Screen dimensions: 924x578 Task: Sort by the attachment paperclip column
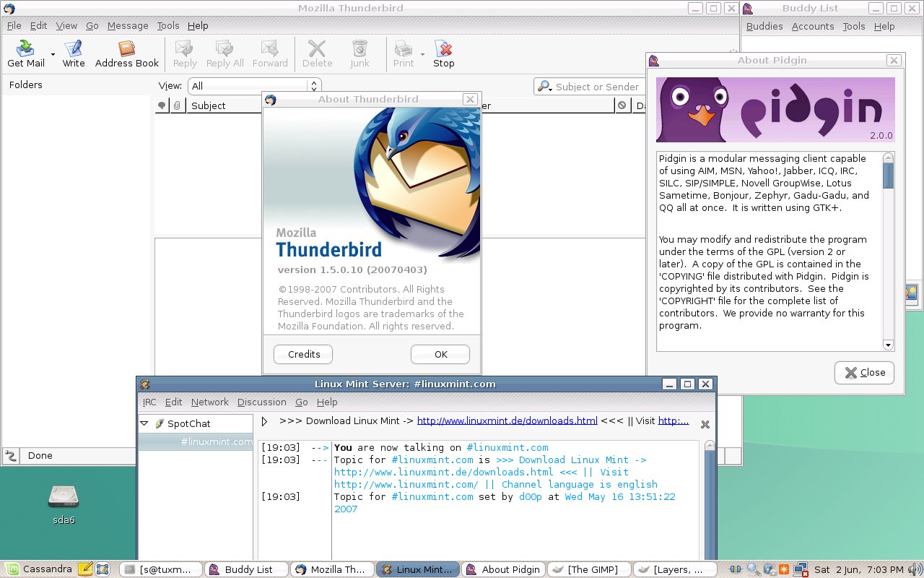[177, 105]
